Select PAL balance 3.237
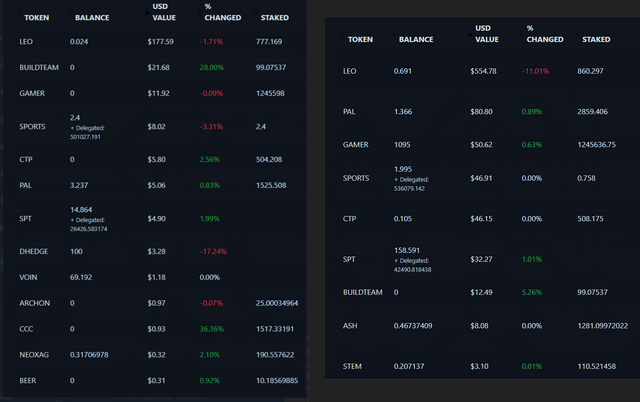The height and width of the screenshot is (402, 640). (x=79, y=185)
